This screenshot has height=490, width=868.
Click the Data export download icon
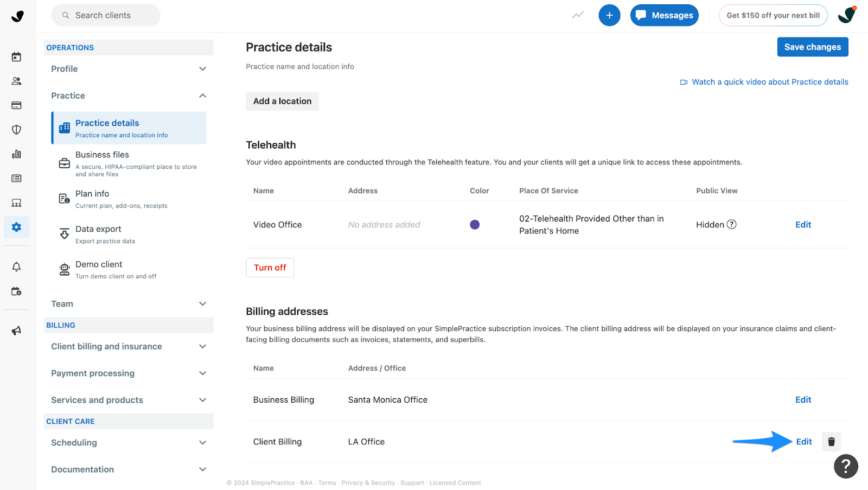click(x=65, y=234)
